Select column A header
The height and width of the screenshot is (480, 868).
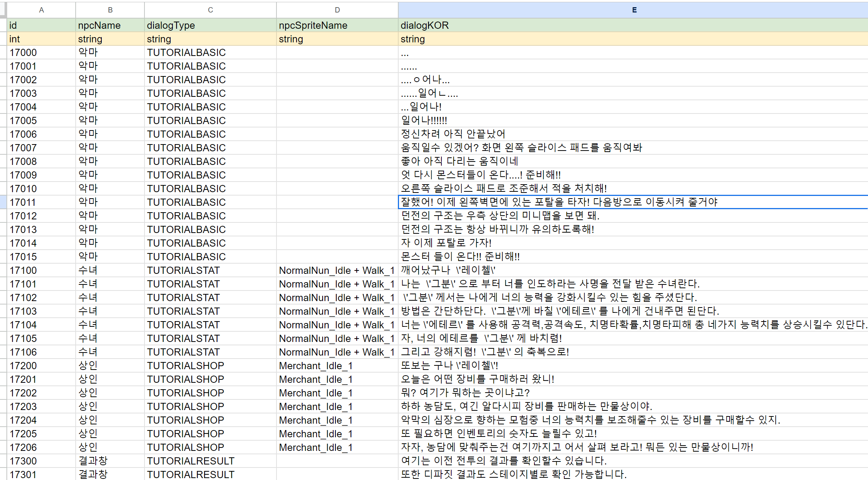(x=41, y=10)
